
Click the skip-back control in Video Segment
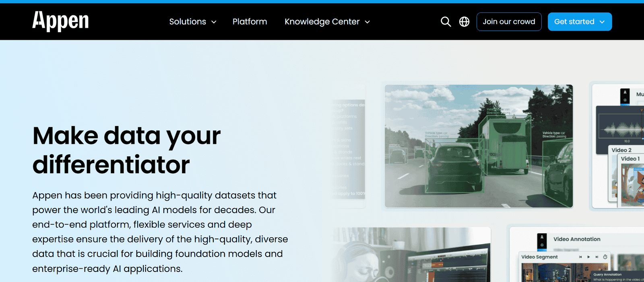[x=580, y=257]
